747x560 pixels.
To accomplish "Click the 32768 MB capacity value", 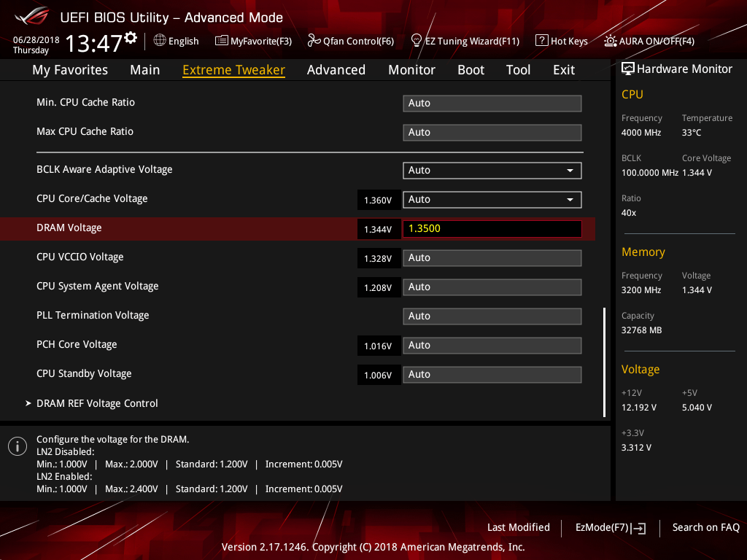I will [642, 330].
